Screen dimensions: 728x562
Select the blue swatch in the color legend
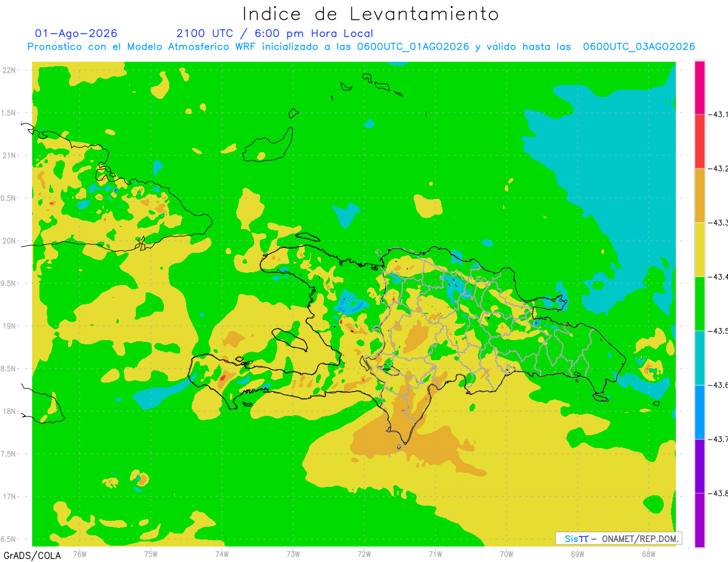[699, 412]
